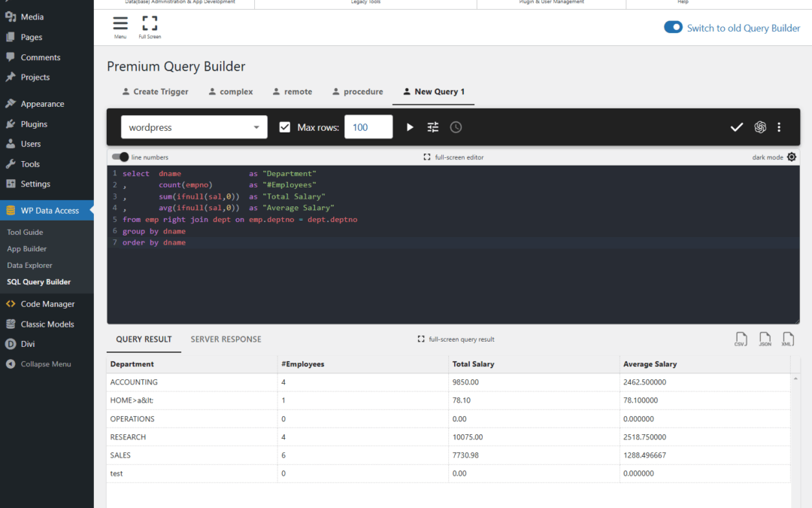The height and width of the screenshot is (508, 812).
Task: Click the checkmark save query icon
Action: click(736, 127)
